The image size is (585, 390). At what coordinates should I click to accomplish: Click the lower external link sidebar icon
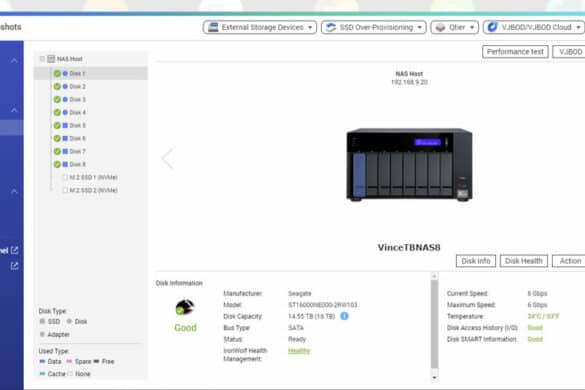[14, 266]
